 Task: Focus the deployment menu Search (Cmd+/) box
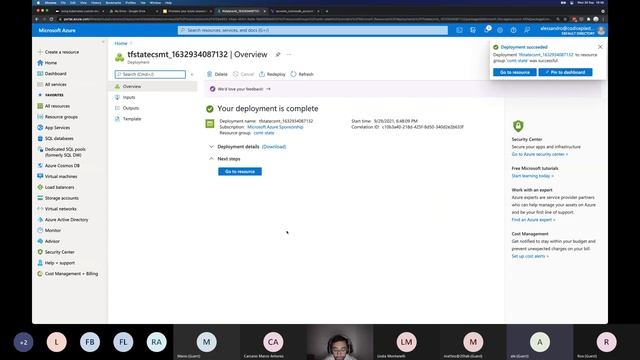pos(150,74)
